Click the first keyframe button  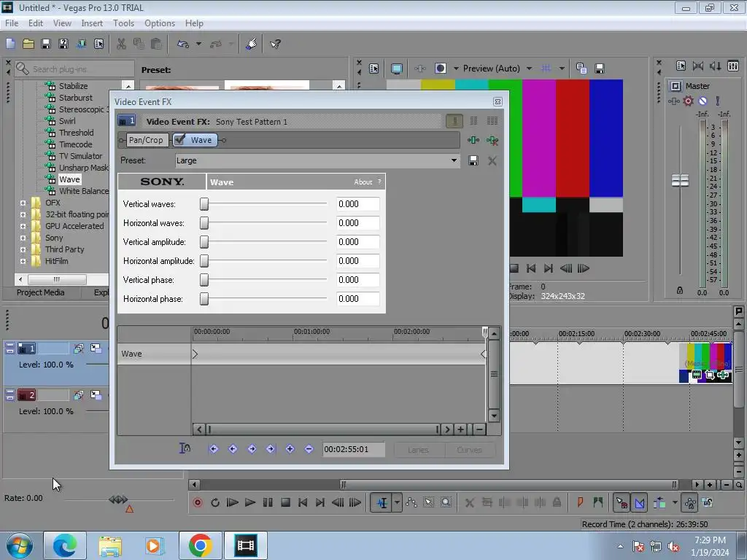click(x=214, y=449)
